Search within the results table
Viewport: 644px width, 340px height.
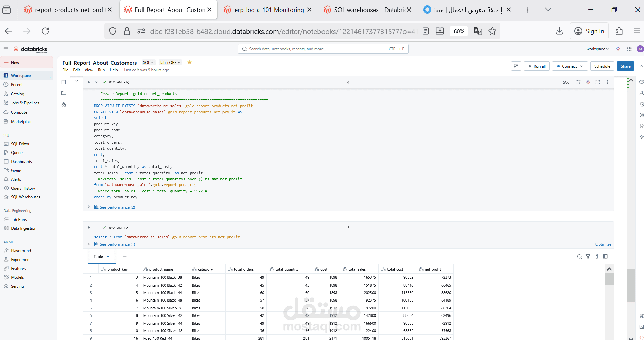(x=579, y=257)
